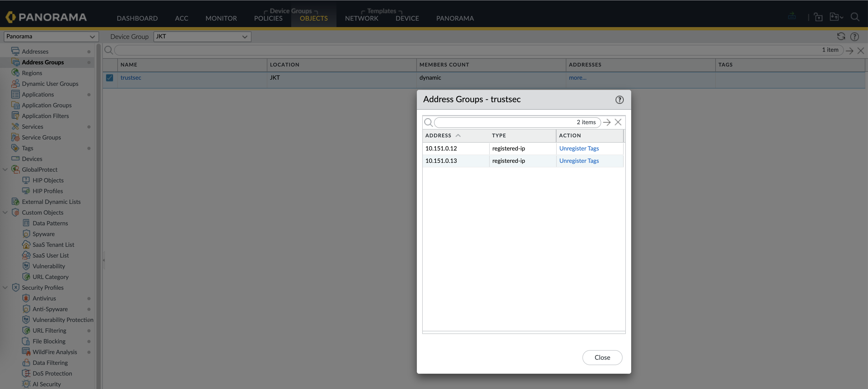Viewport: 868px width, 389px height.
Task: Click the dialog search magnifier icon
Action: pyautogui.click(x=428, y=122)
